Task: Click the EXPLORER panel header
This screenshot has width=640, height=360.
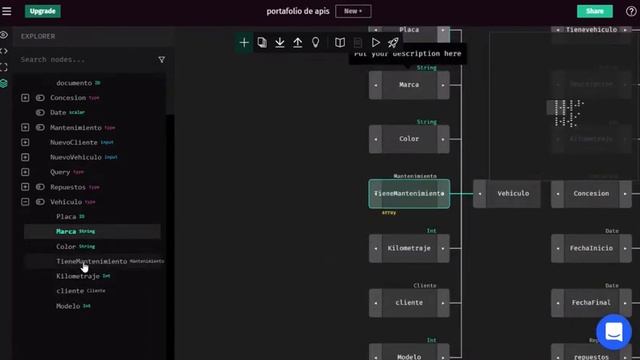Action: [x=38, y=36]
